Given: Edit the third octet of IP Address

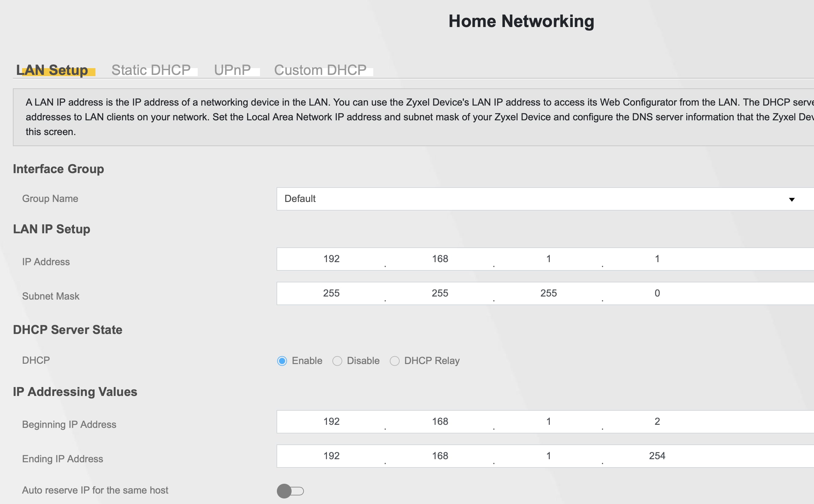Looking at the screenshot, I should tap(548, 259).
